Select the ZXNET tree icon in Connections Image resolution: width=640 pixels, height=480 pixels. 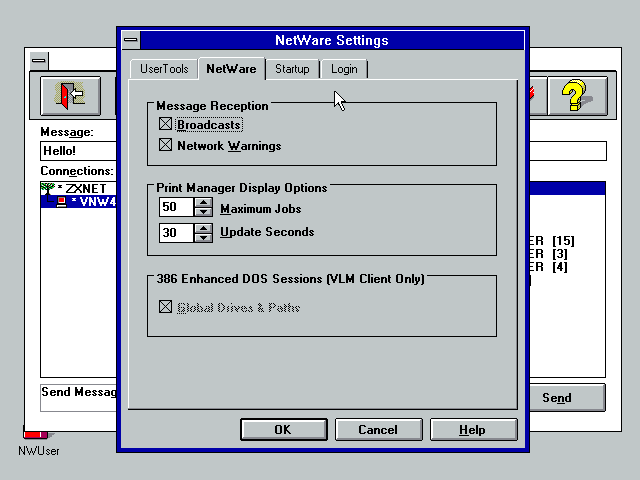[48, 189]
